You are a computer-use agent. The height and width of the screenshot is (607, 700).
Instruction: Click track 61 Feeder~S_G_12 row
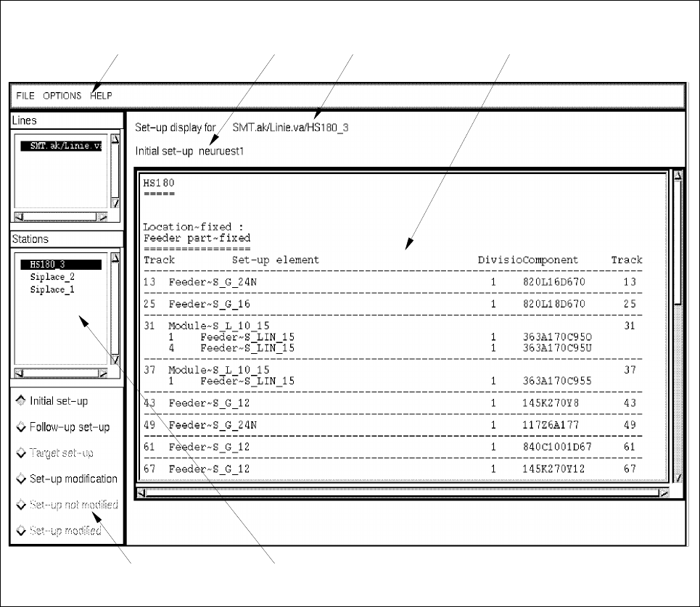(x=393, y=447)
